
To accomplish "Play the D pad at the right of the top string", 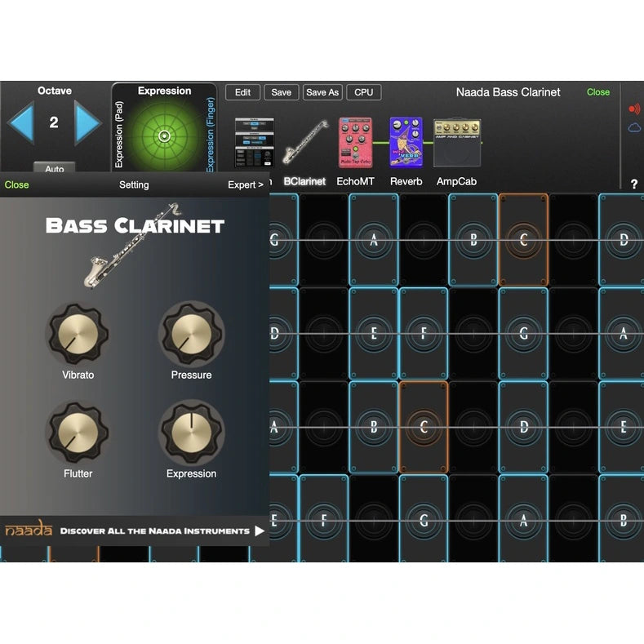I will point(622,240).
